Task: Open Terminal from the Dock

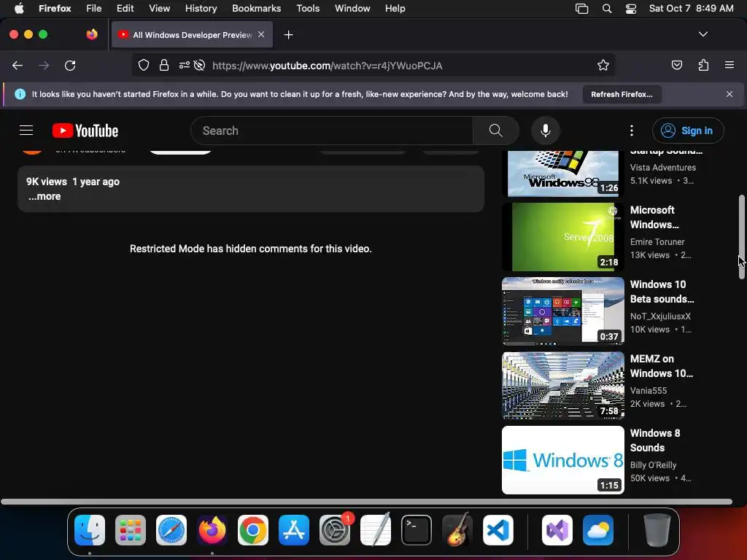Action: [x=417, y=530]
